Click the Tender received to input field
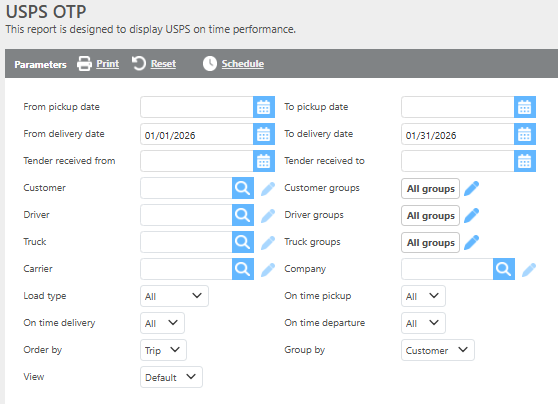This screenshot has width=558, height=404. pyautogui.click(x=458, y=161)
